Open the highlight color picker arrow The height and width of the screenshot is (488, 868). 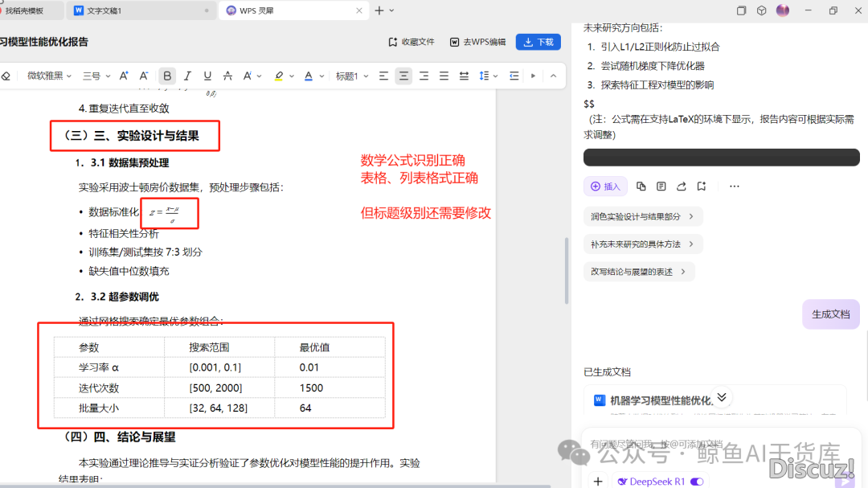coord(292,76)
